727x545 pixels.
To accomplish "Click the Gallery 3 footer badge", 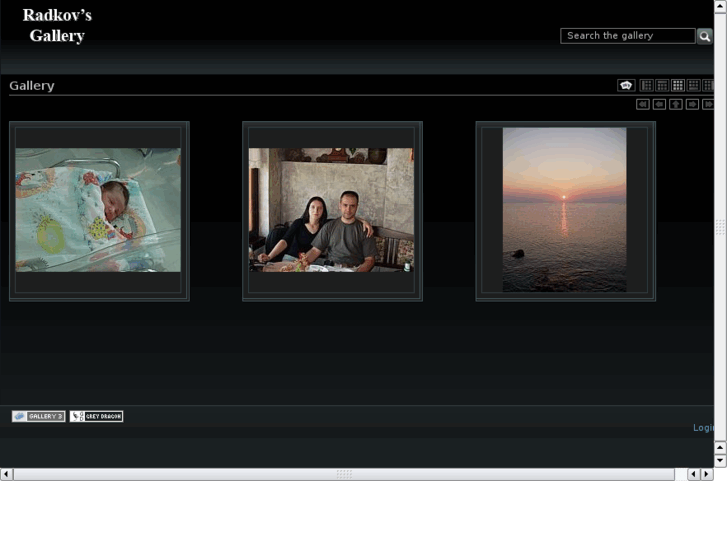I will point(38,416).
